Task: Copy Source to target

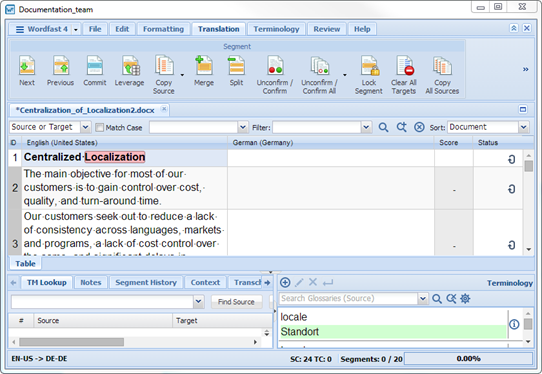Action: click(164, 74)
